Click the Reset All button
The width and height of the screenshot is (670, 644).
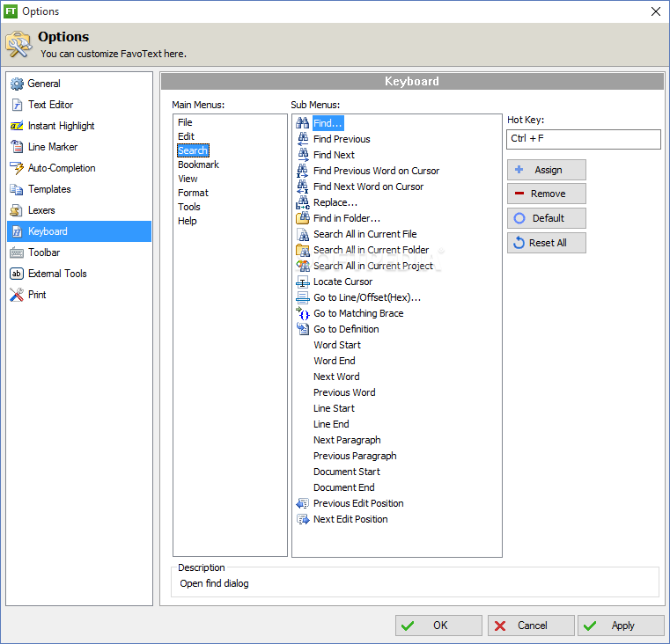(547, 243)
